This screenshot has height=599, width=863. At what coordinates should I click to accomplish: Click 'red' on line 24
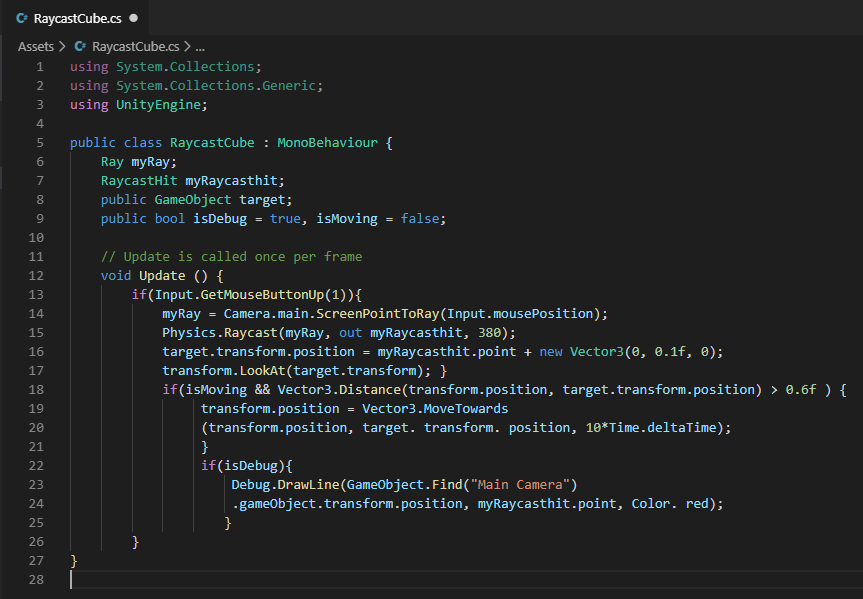click(x=697, y=503)
